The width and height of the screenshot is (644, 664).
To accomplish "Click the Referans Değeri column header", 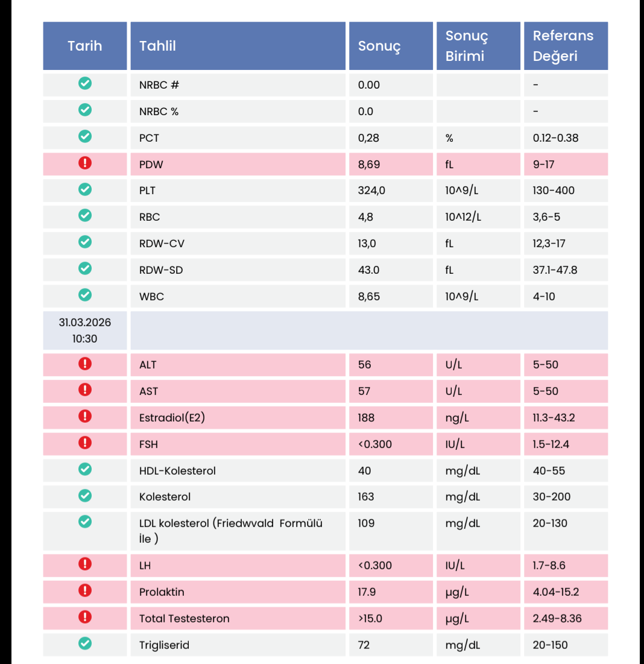I will (x=563, y=46).
